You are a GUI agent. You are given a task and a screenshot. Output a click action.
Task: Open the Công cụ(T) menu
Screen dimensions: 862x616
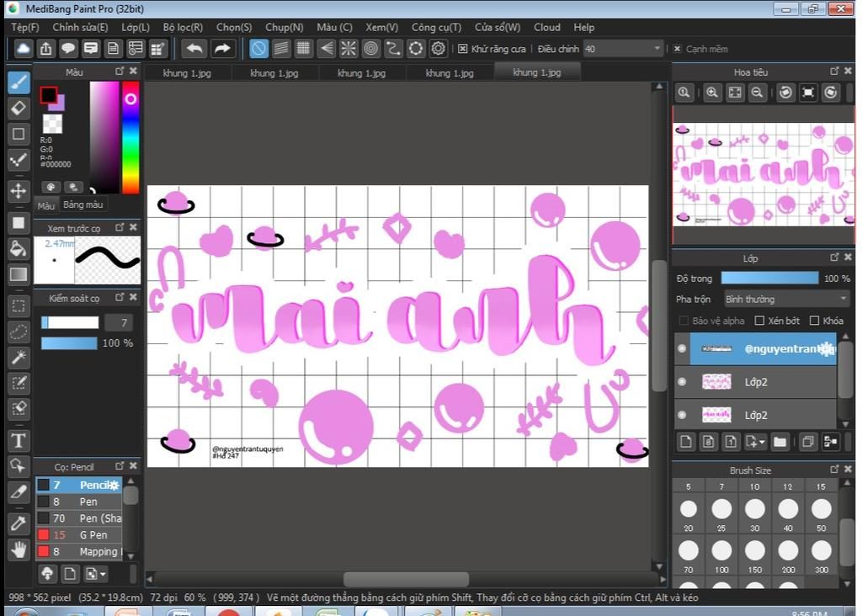437,27
